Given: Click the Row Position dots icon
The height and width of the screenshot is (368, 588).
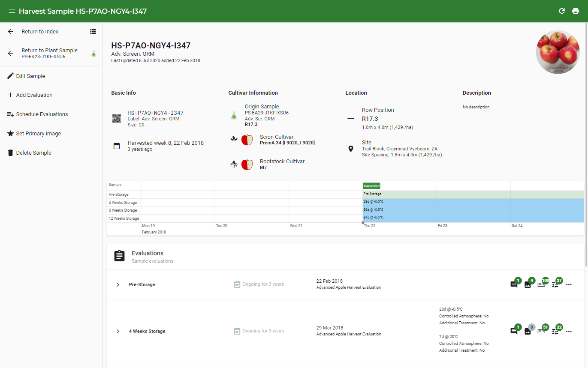Looking at the screenshot, I should [351, 119].
